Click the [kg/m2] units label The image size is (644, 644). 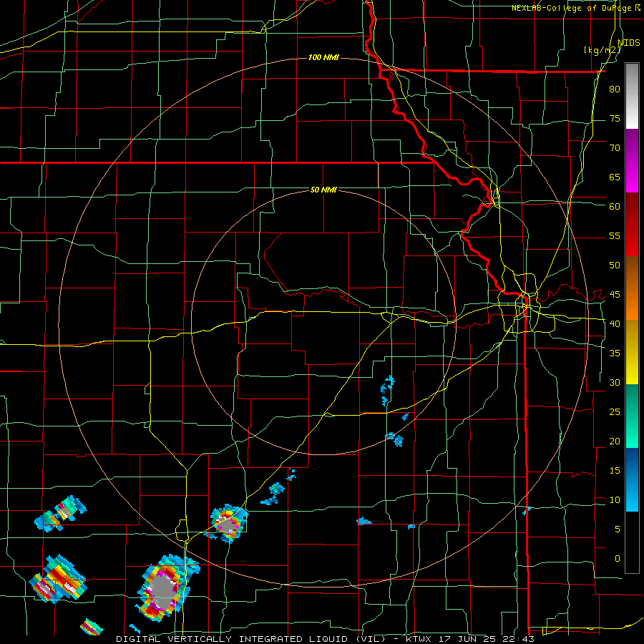tap(602, 50)
